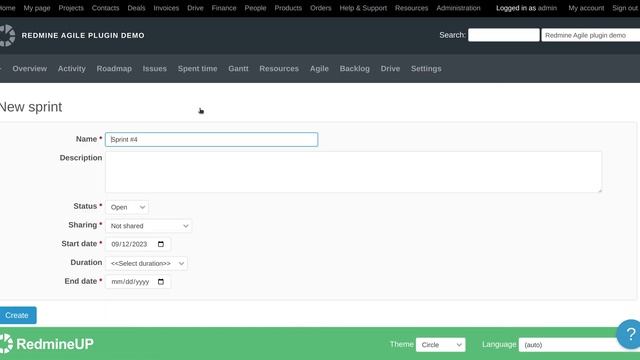
Task: Click the Create button
Action: click(17, 315)
